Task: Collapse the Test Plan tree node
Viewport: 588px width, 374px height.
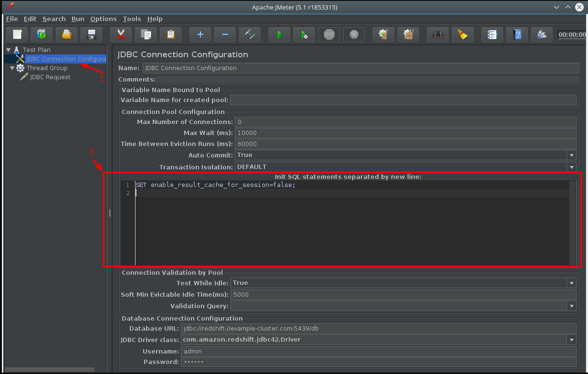Action: [8, 50]
